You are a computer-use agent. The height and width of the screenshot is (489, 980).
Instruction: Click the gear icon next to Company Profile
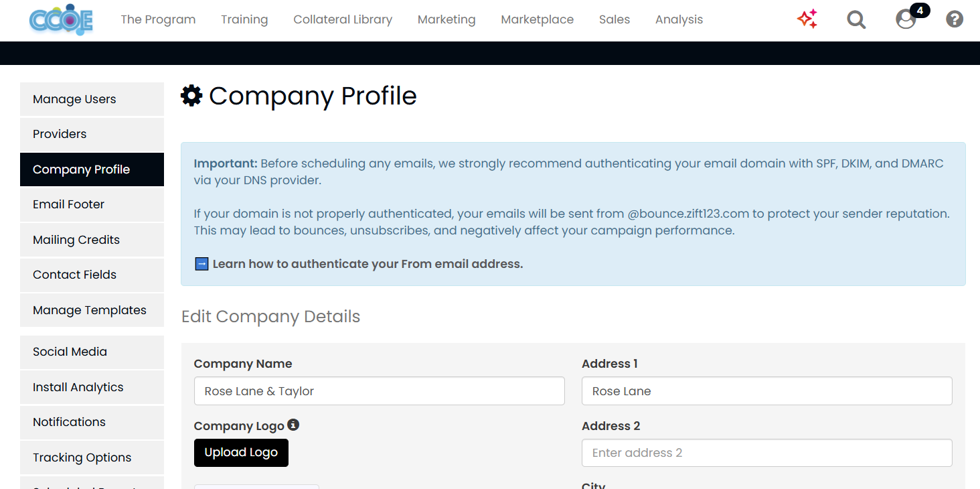tap(191, 96)
